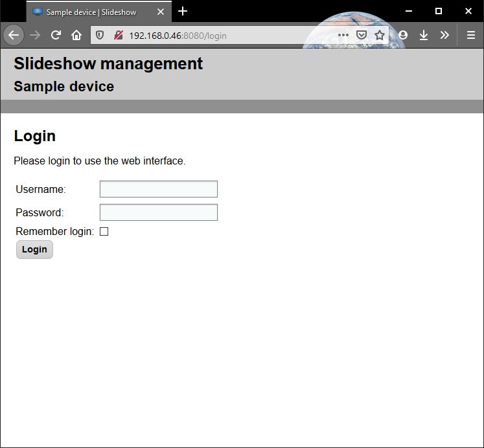Viewport: 484px width, 448px height.
Task: Enable the Remember login checkbox
Action: [x=104, y=232]
